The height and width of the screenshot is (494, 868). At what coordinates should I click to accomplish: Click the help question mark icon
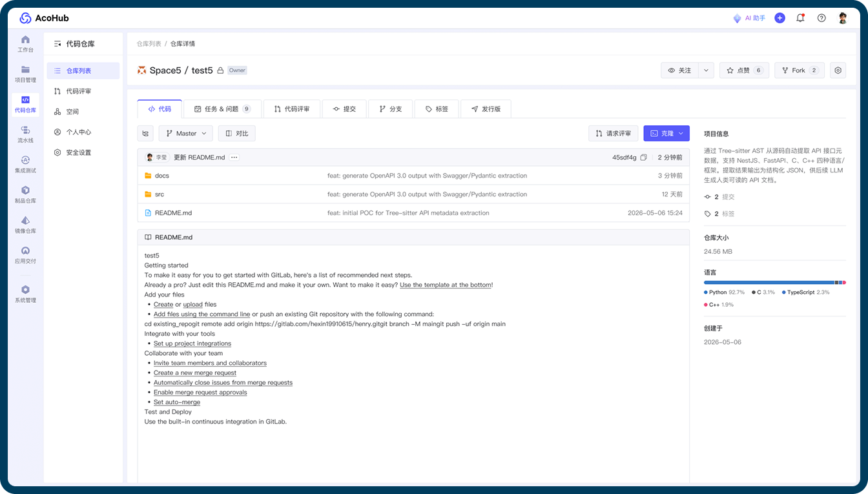[x=821, y=18]
